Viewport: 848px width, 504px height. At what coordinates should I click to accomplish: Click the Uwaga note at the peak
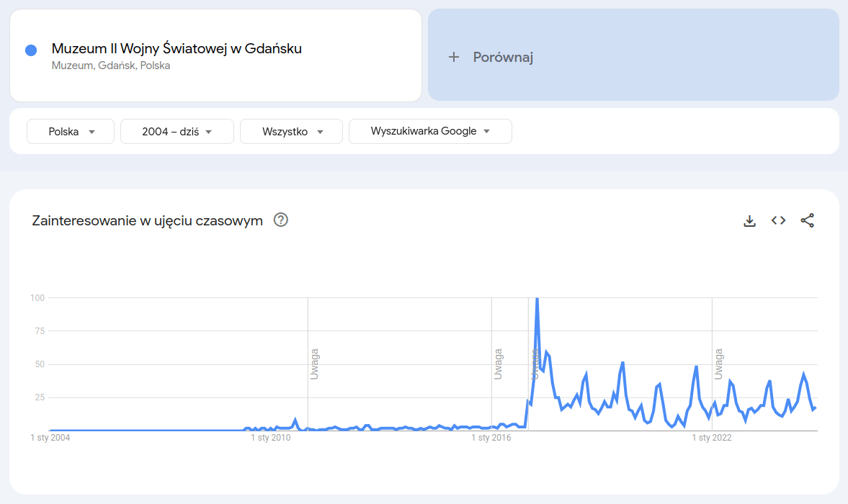535,364
